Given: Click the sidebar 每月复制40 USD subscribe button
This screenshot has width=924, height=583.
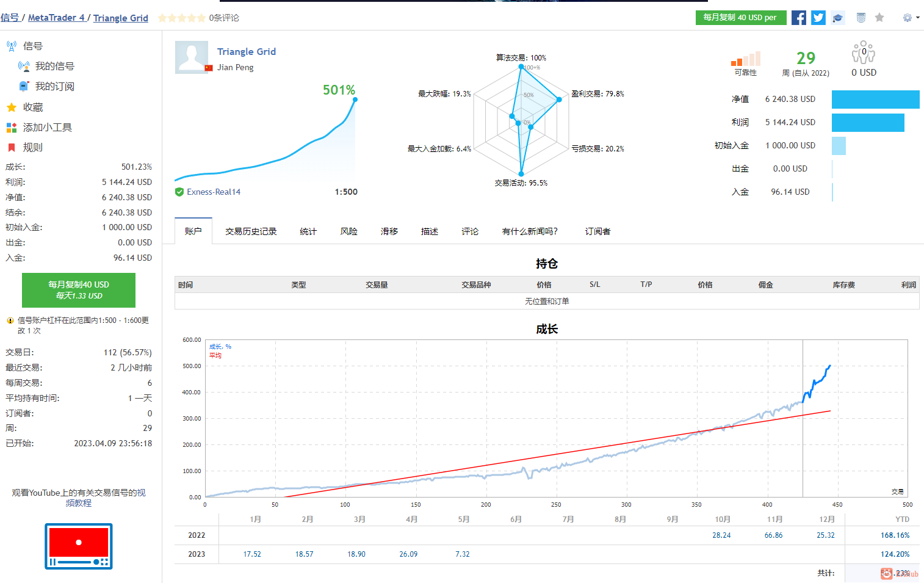Looking at the screenshot, I should tap(79, 290).
